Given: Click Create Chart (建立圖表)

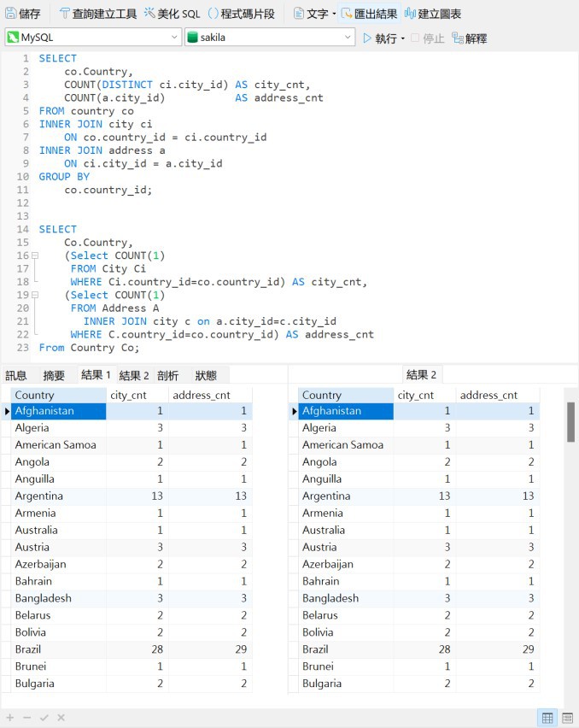Looking at the screenshot, I should click(433, 14).
